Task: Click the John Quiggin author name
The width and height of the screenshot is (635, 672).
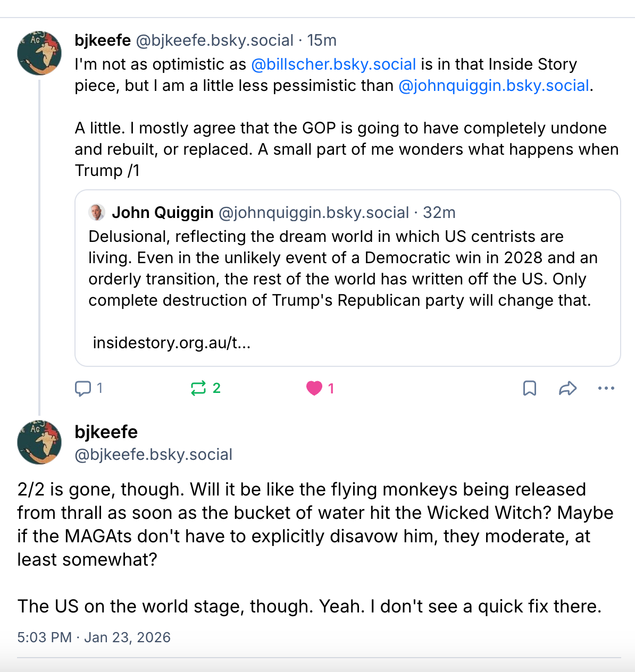Action: [163, 213]
